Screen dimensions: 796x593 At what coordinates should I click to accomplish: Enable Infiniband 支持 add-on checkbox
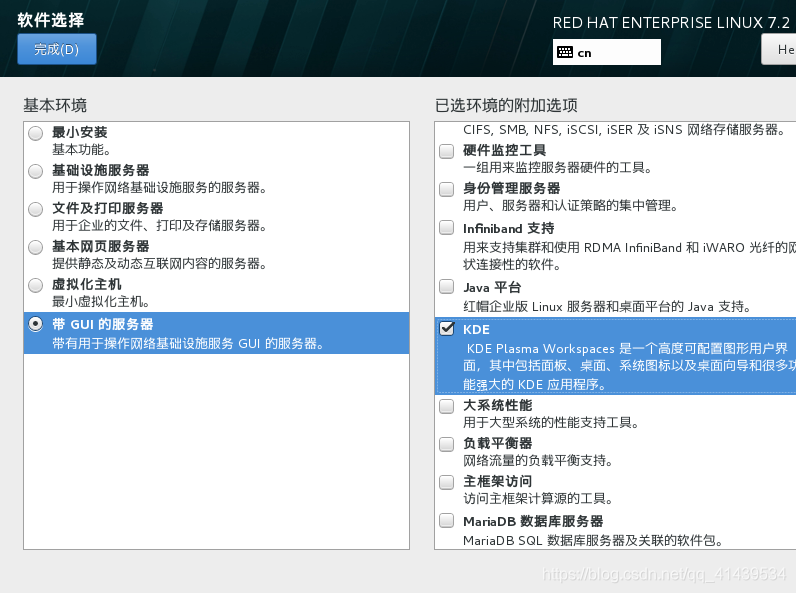click(x=447, y=227)
